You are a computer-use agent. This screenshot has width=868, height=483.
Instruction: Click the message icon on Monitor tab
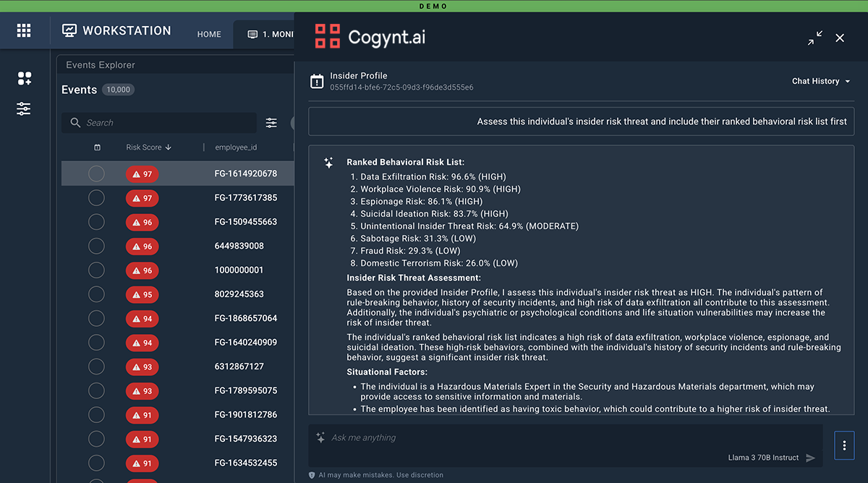tap(252, 34)
